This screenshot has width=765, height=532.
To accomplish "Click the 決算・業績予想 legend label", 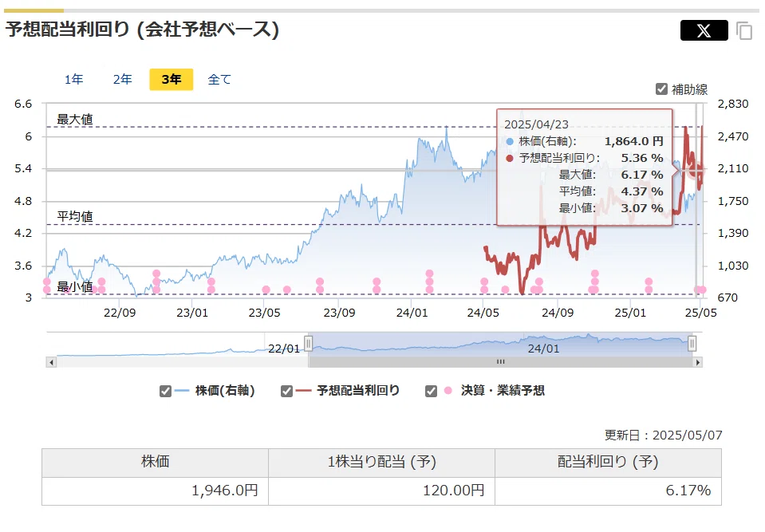I will coord(503,391).
